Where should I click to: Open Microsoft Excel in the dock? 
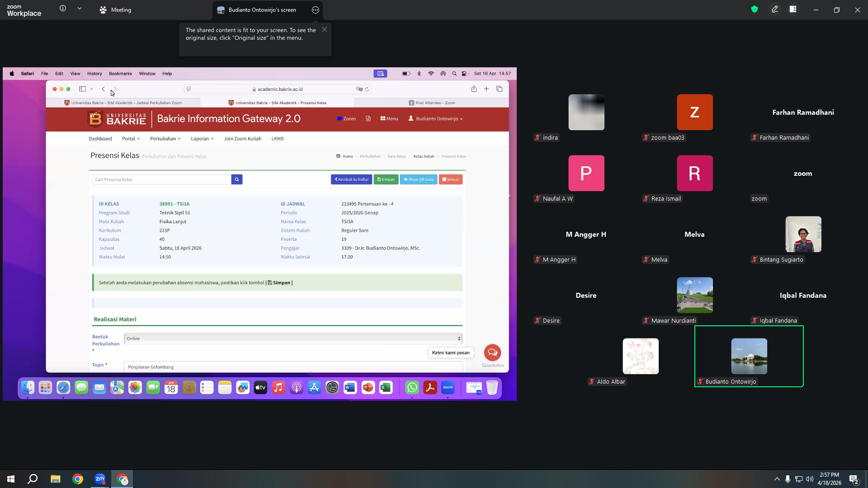pos(386,388)
